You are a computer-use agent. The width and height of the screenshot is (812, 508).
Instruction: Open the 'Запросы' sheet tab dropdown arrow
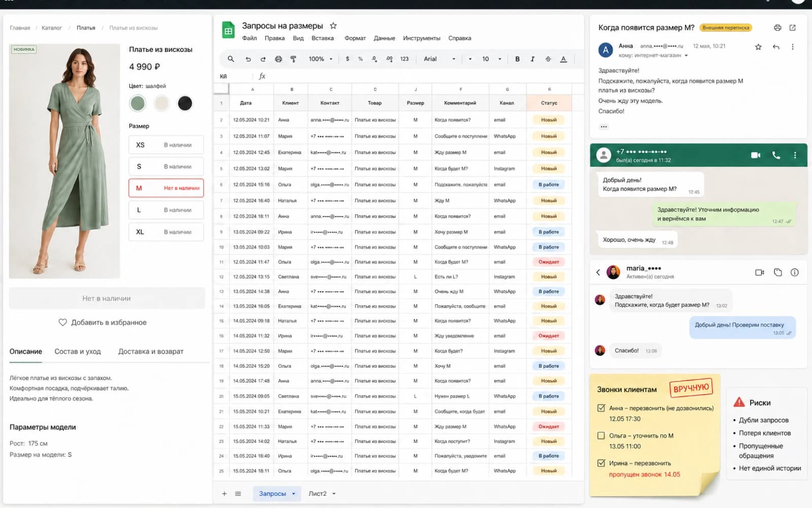coord(293,493)
